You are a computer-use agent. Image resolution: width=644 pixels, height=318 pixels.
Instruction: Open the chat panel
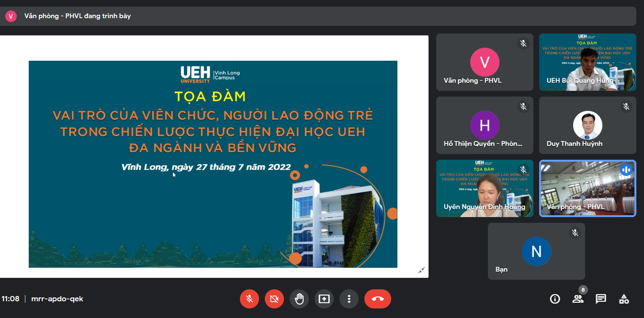(601, 299)
